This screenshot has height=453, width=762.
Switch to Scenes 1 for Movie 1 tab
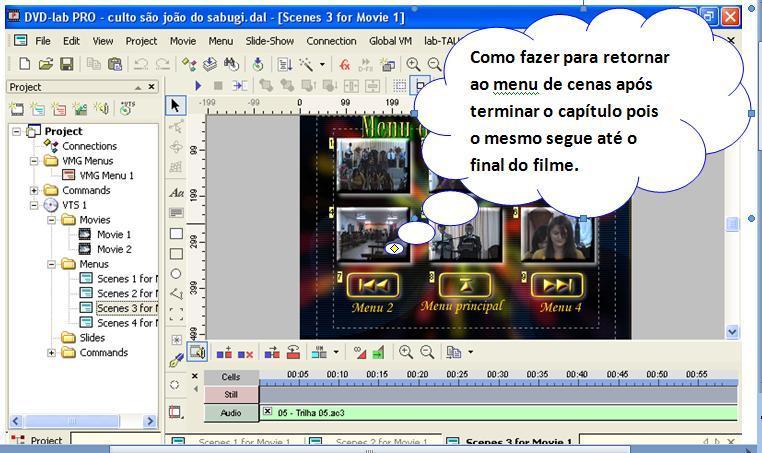coord(244,441)
